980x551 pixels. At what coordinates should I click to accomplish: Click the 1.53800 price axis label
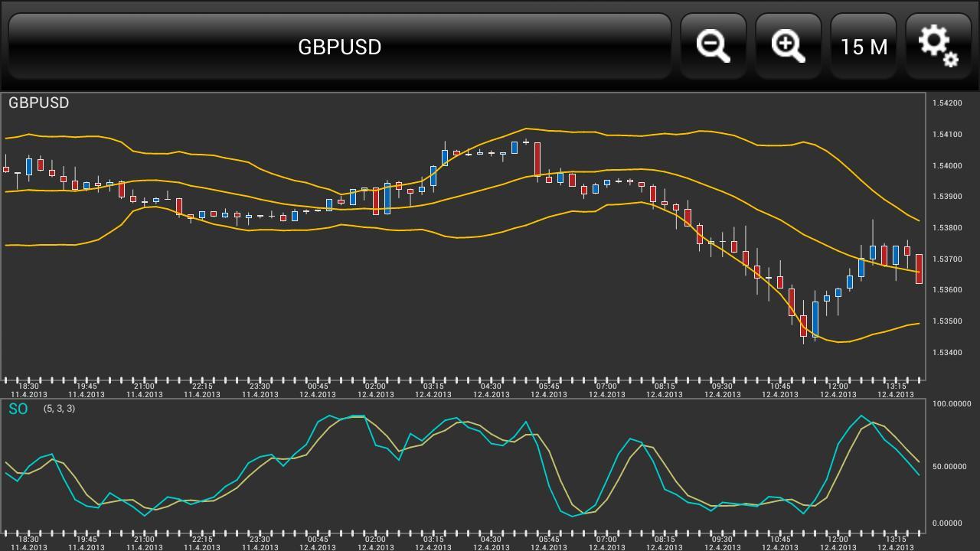[947, 228]
